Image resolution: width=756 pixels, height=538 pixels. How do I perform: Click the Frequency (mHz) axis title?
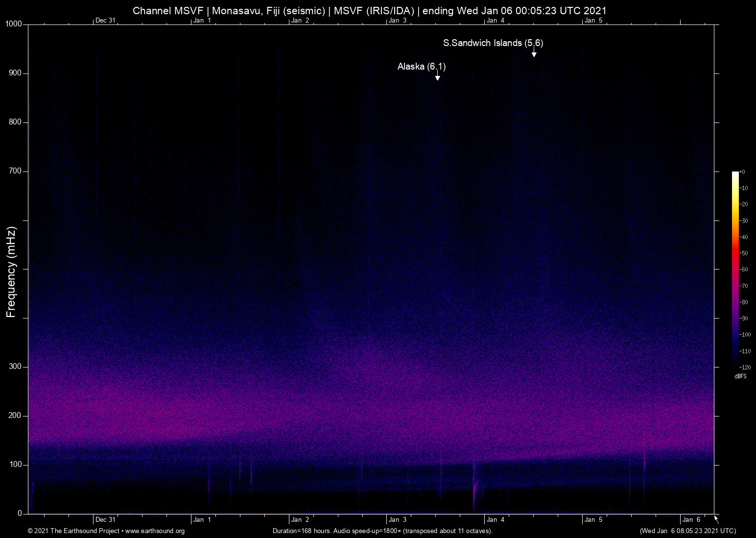point(11,272)
